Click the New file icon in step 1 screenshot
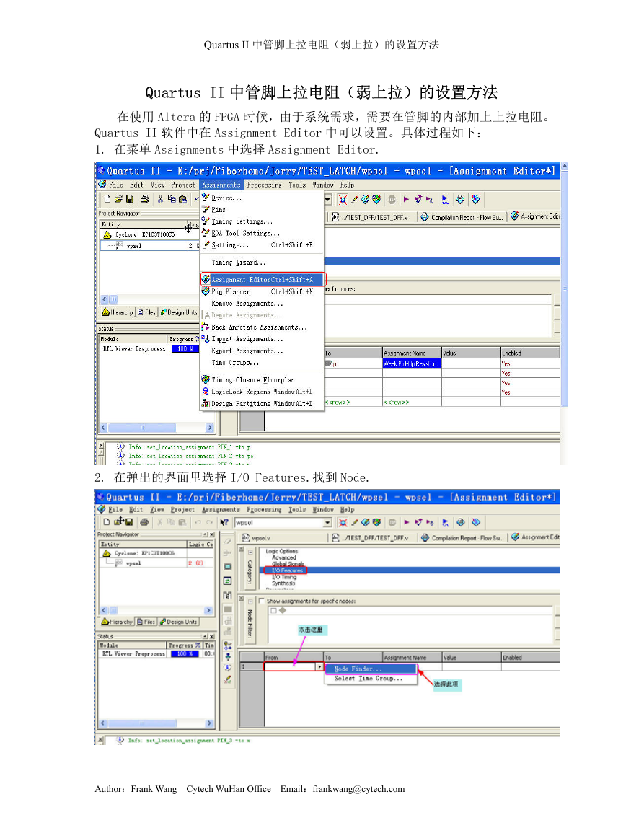This screenshot has height=833, width=644. pyautogui.click(x=107, y=199)
